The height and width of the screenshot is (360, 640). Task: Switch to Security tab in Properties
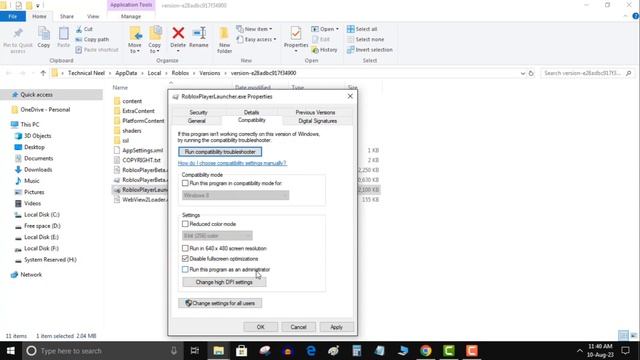click(198, 112)
